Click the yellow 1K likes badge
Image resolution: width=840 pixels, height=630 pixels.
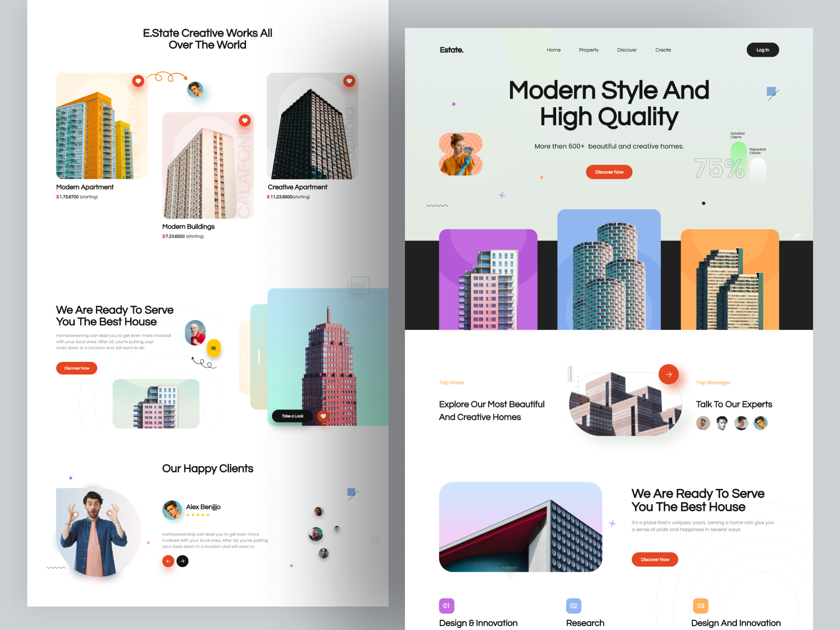(x=213, y=348)
